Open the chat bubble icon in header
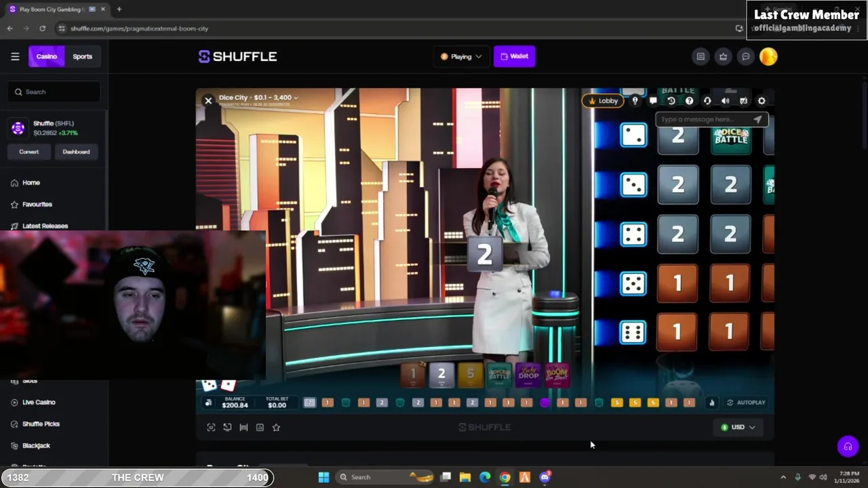Screen dimensions: 868x488 [x=745, y=56]
